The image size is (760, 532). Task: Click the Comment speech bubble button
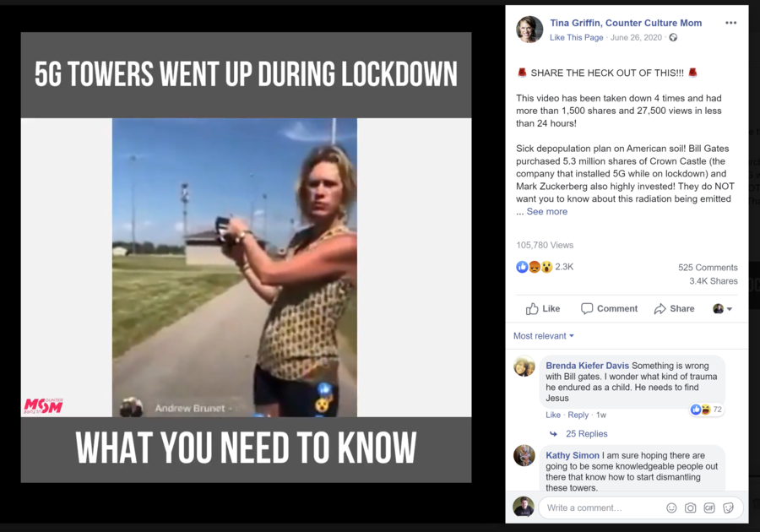tap(609, 308)
